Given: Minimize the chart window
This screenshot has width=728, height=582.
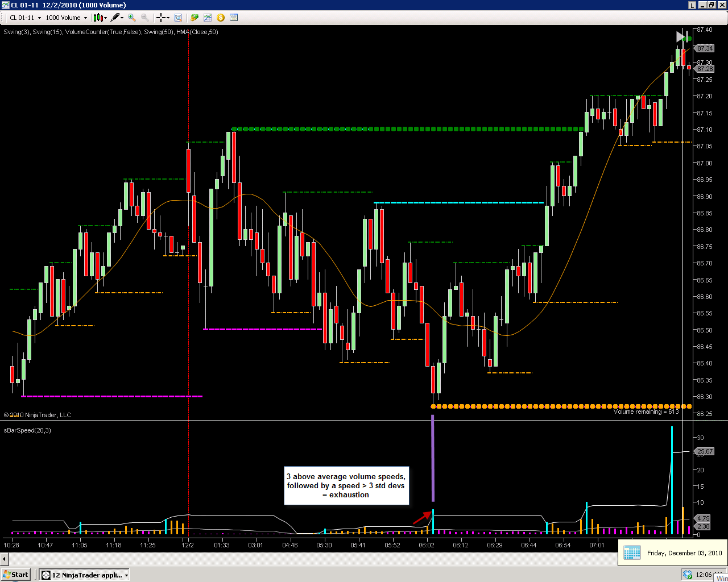Looking at the screenshot, I should click(702, 5).
